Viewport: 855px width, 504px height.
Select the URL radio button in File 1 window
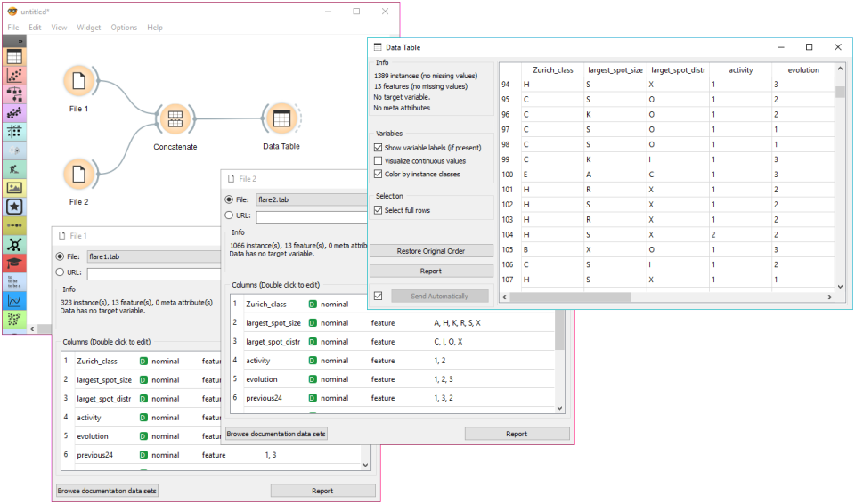(60, 272)
